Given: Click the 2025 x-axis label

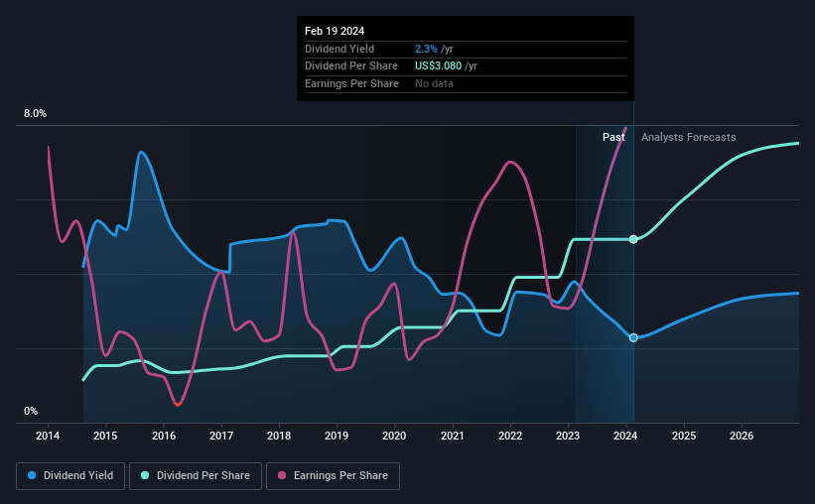Looking at the screenshot, I should coord(684,436).
